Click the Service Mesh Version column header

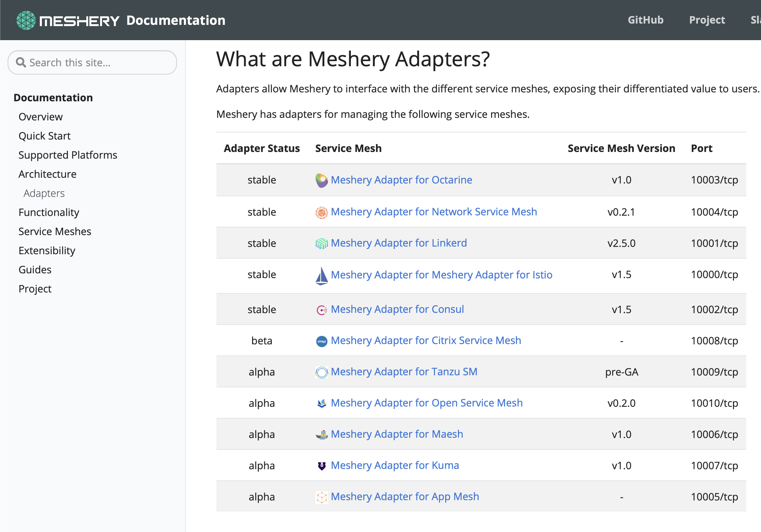pyautogui.click(x=621, y=148)
